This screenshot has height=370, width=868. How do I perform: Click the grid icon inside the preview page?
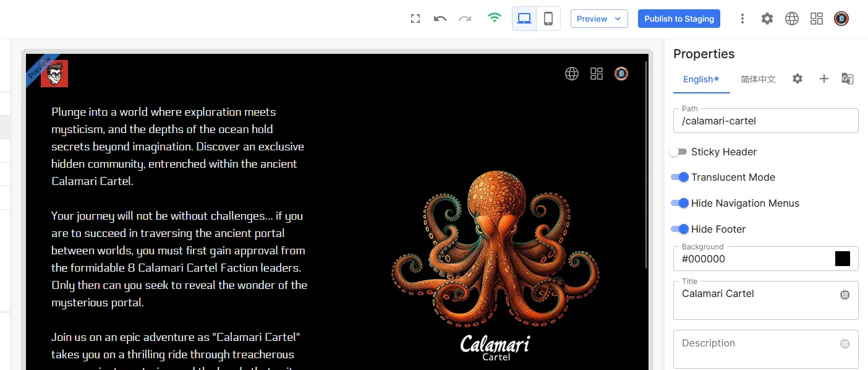597,74
